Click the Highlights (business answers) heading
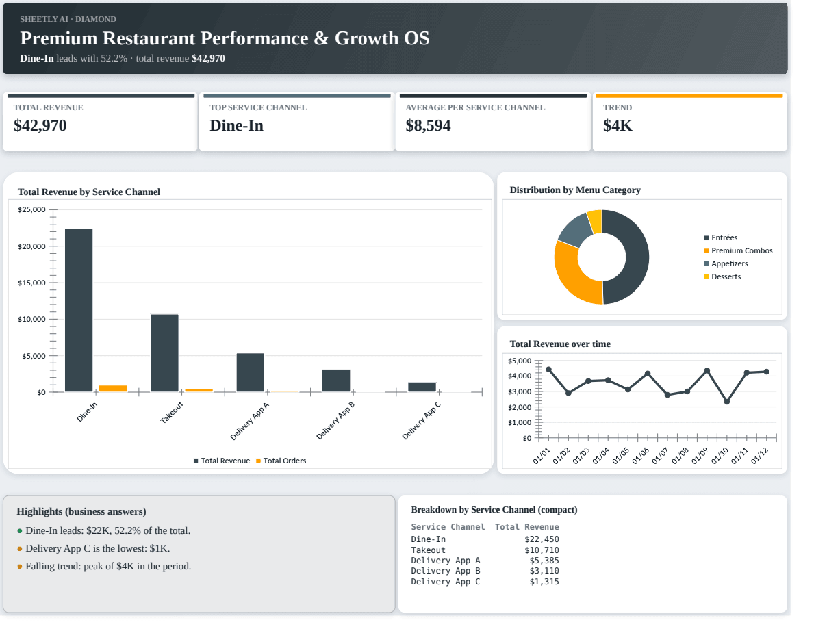 [x=81, y=512]
